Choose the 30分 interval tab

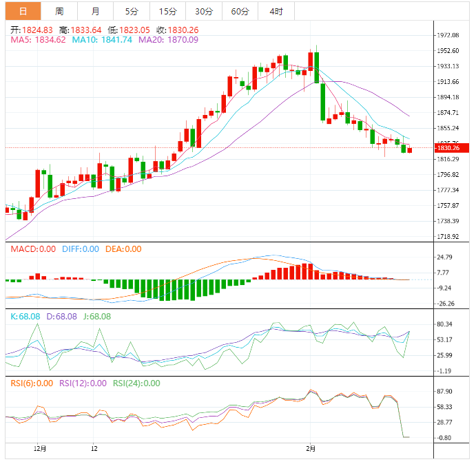point(204,11)
